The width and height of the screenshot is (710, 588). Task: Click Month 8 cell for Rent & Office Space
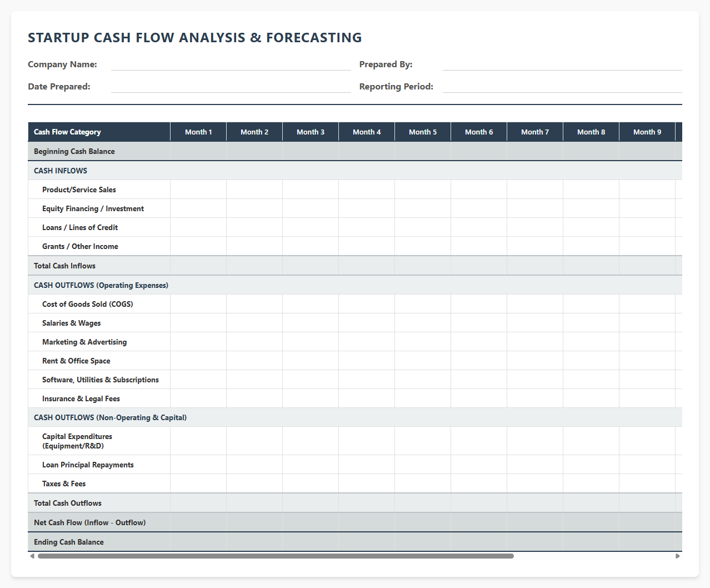[591, 361]
